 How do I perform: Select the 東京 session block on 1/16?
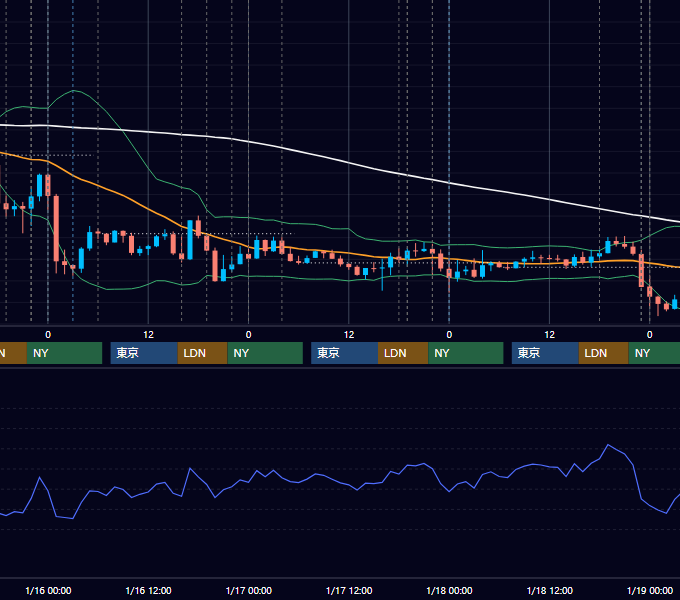click(144, 353)
